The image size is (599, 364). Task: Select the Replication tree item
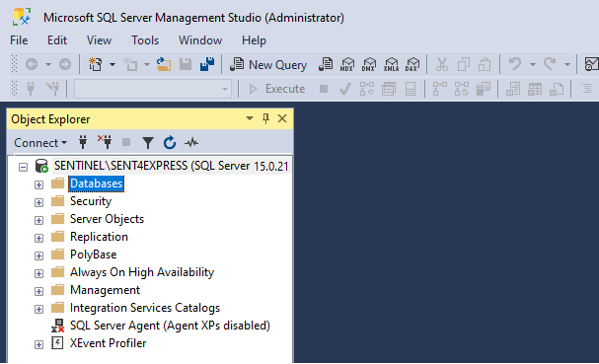click(99, 237)
